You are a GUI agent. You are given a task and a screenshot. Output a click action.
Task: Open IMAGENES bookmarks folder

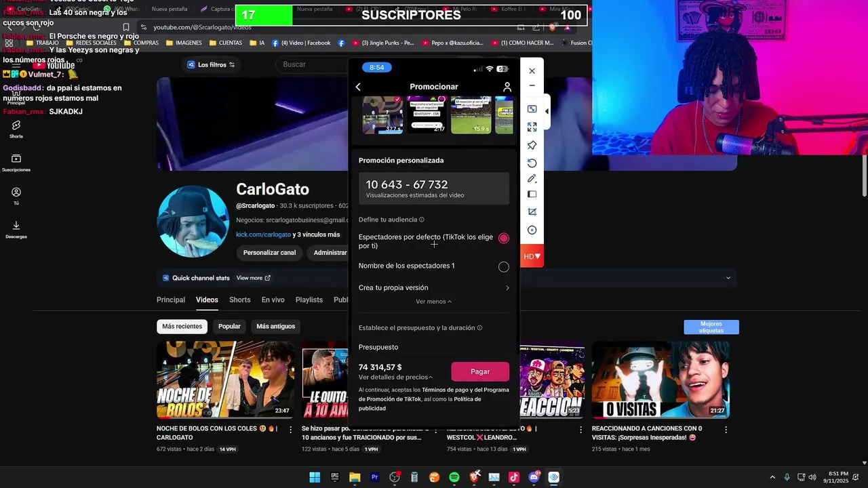coord(183,43)
